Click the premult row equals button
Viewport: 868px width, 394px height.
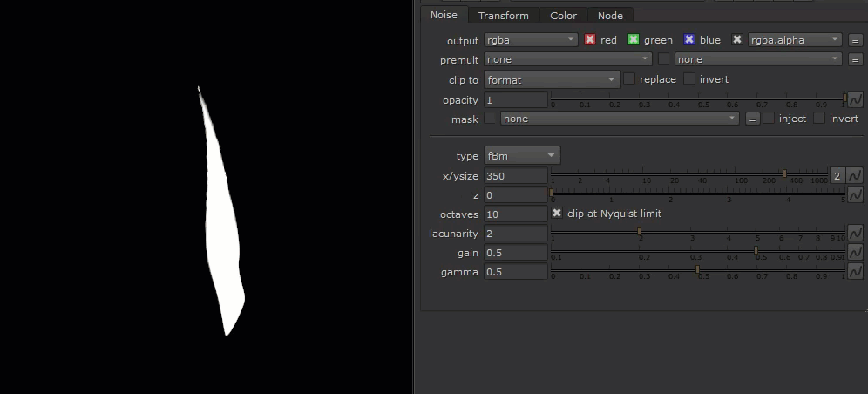coord(855,59)
